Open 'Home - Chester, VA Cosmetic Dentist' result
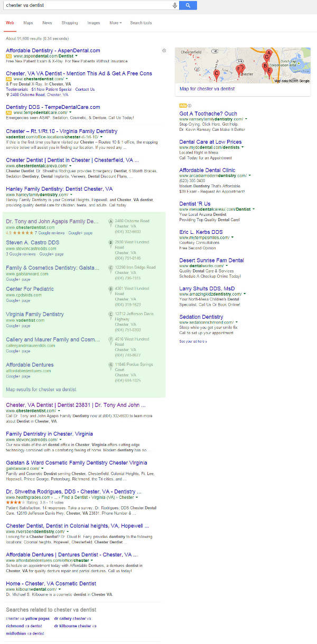 coord(51,583)
